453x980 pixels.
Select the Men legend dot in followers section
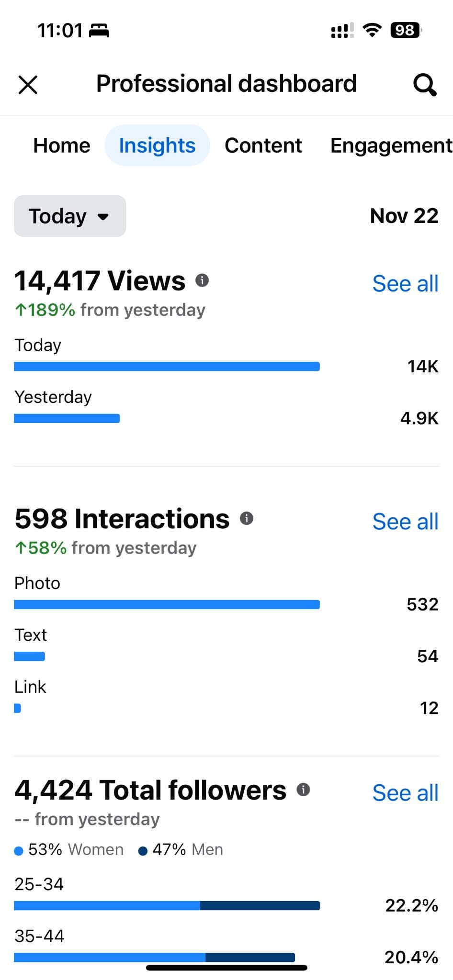point(142,850)
